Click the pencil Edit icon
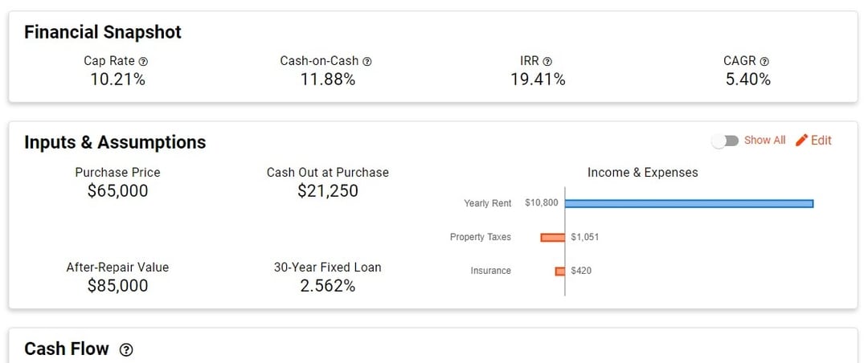Screen dimensions: 868x363 pyautogui.click(x=801, y=141)
